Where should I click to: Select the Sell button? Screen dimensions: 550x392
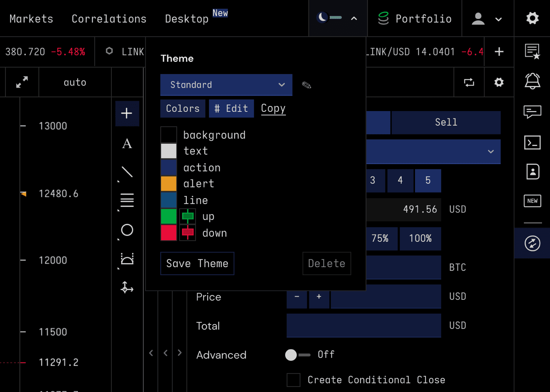(446, 123)
